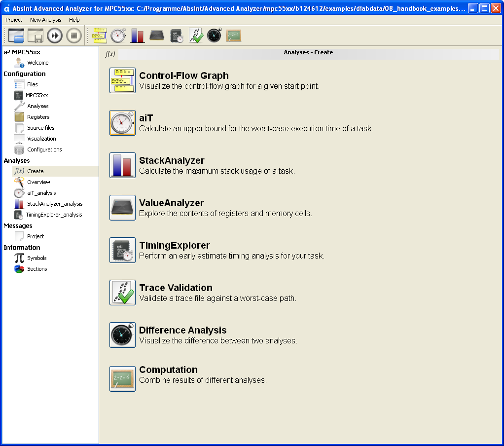Click Computation chalkboard icon in toolbar
The image size is (504, 446).
(234, 36)
